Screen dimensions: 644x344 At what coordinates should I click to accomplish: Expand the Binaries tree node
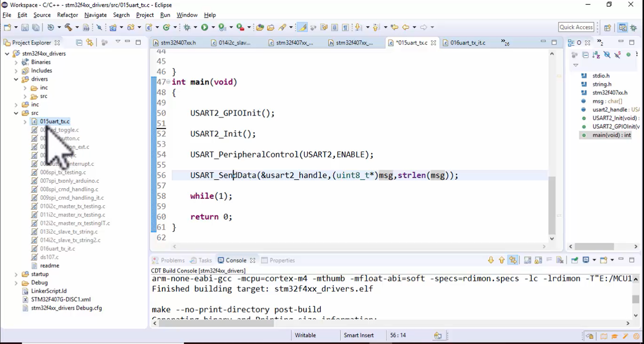click(x=16, y=62)
